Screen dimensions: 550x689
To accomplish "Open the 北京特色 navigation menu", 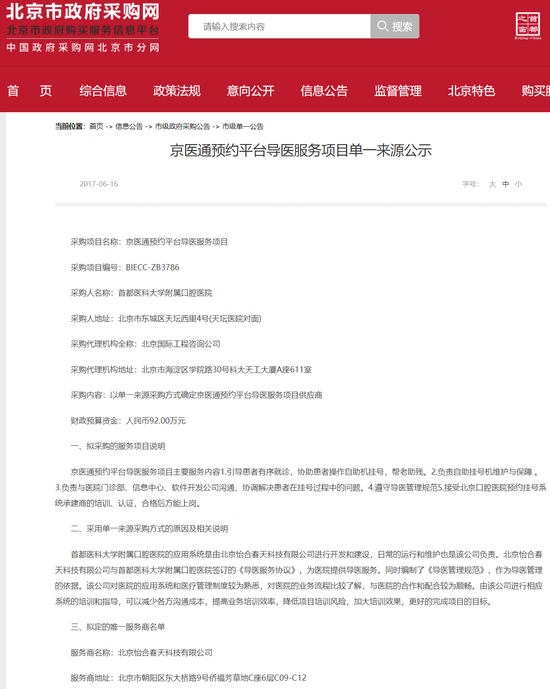I will click(x=471, y=91).
